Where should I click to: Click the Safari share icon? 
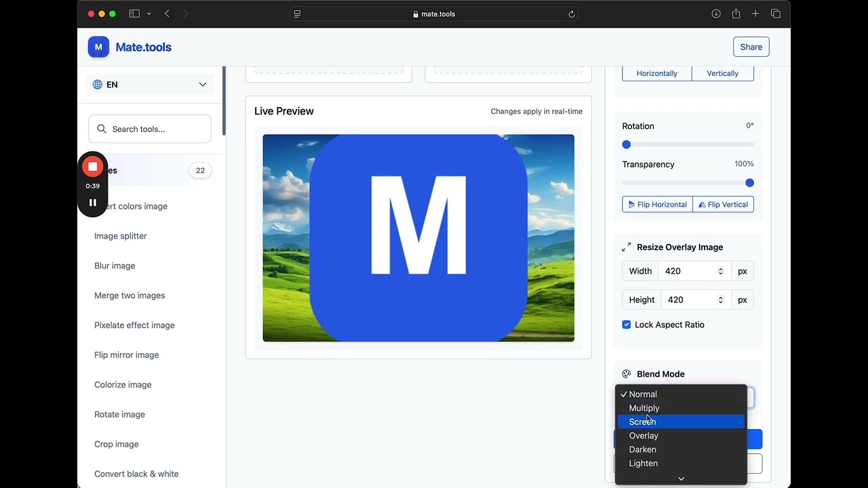[x=736, y=14]
